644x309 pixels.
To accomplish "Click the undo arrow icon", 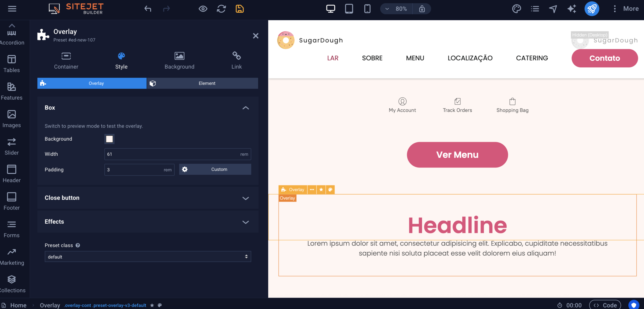I will click(148, 9).
